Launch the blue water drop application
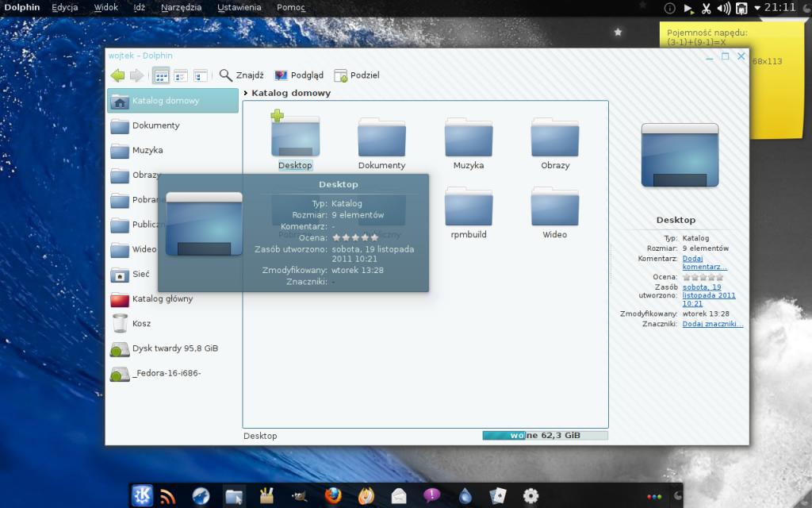The width and height of the screenshot is (812, 508). [x=465, y=496]
